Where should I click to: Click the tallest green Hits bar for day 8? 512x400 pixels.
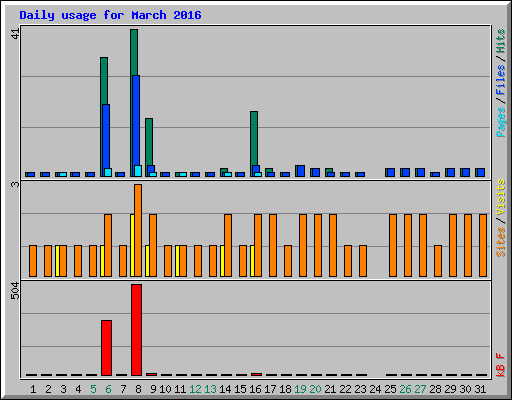click(x=134, y=52)
